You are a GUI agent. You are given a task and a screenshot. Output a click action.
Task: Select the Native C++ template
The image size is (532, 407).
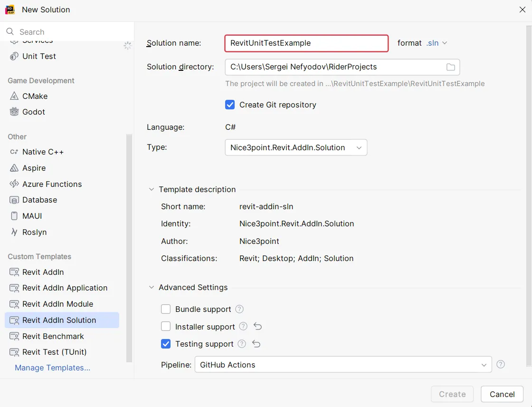click(62, 152)
